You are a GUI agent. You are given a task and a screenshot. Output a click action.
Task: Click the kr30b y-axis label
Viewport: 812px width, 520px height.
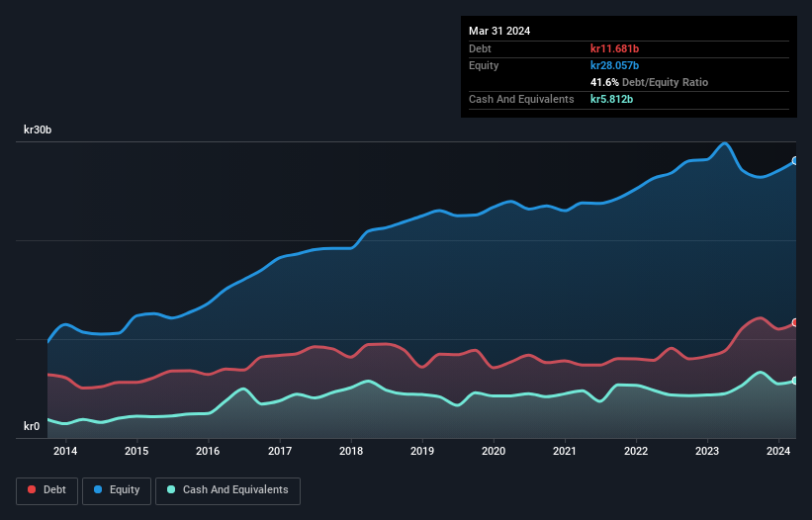pyautogui.click(x=39, y=130)
